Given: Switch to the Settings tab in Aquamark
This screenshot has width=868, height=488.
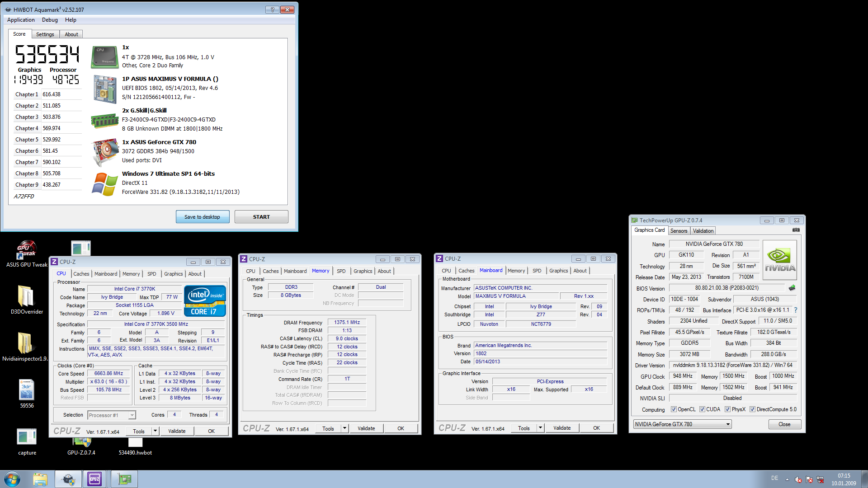Looking at the screenshot, I should (45, 34).
